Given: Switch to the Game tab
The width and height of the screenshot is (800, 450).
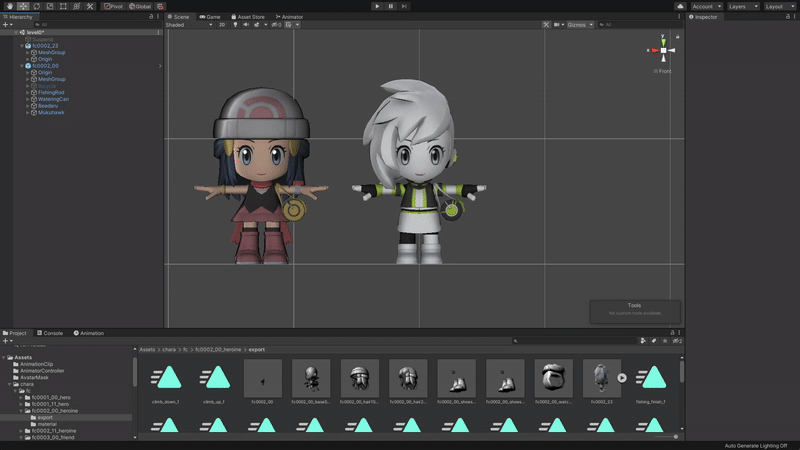Looking at the screenshot, I should pyautogui.click(x=211, y=17).
